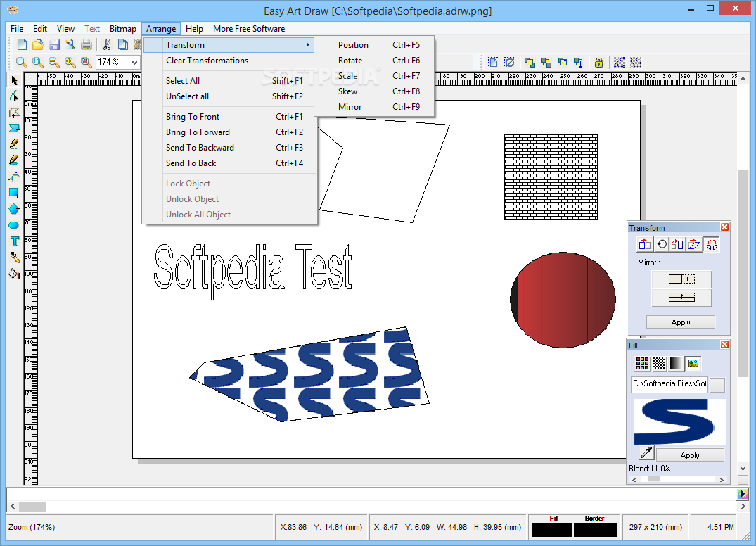Click Apply in the Transform panel
Screen dimensions: 756x546
(x=681, y=322)
